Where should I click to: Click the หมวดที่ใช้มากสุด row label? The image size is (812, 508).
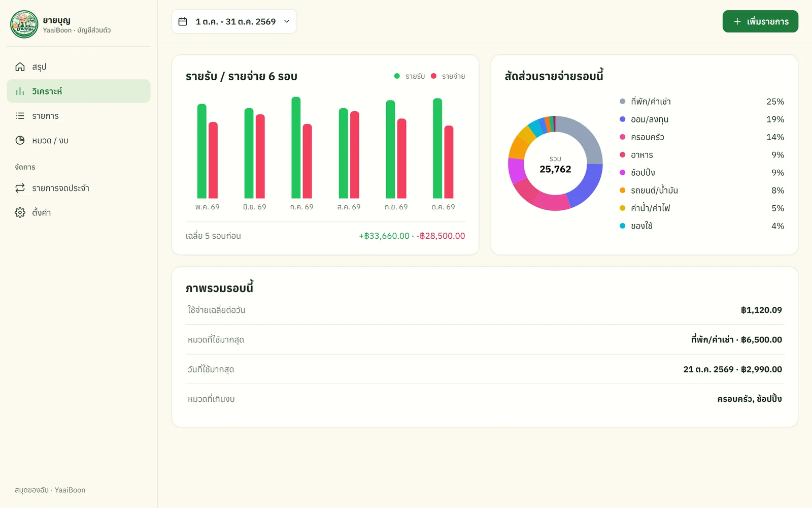216,340
